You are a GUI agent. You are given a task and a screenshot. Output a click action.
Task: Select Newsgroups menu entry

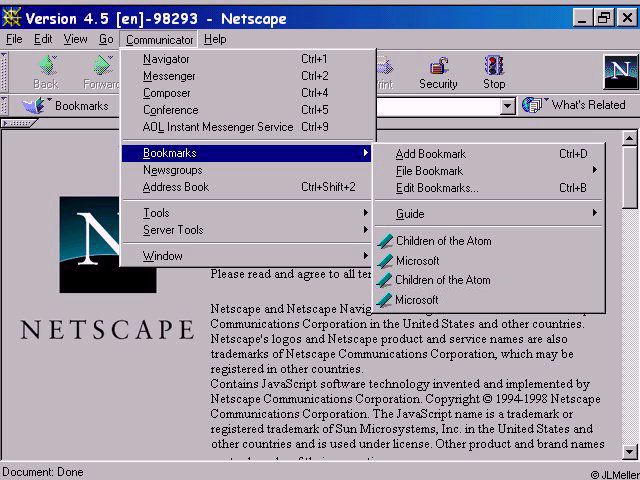(x=247, y=170)
